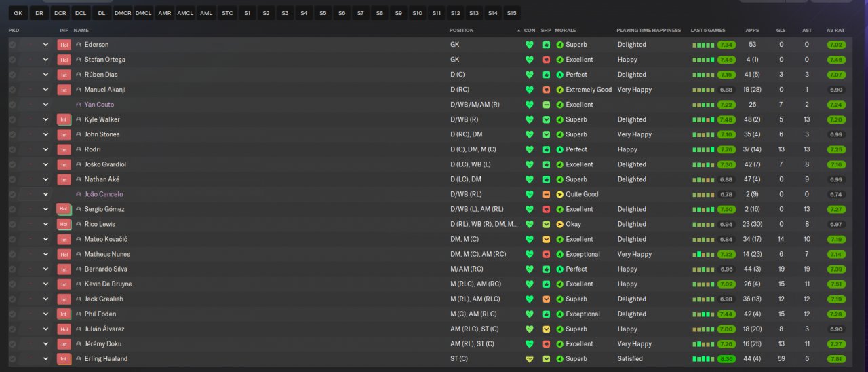Click Rúben Dias's Perfect morale icon

[x=560, y=75]
